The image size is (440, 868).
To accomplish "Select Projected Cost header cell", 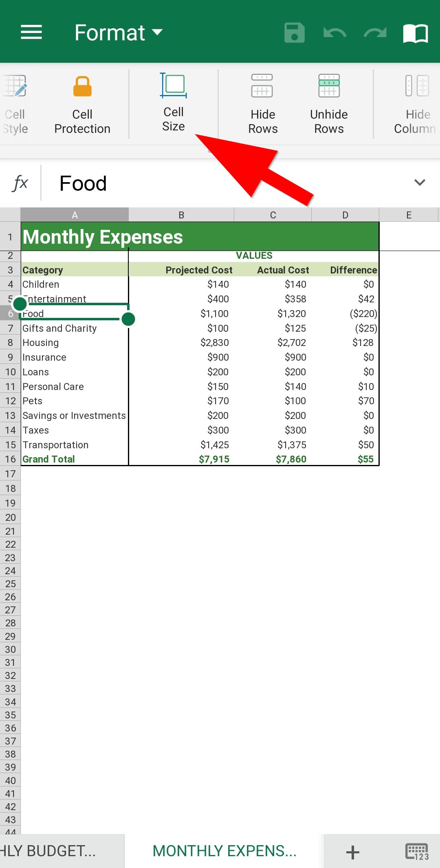I will point(181,270).
